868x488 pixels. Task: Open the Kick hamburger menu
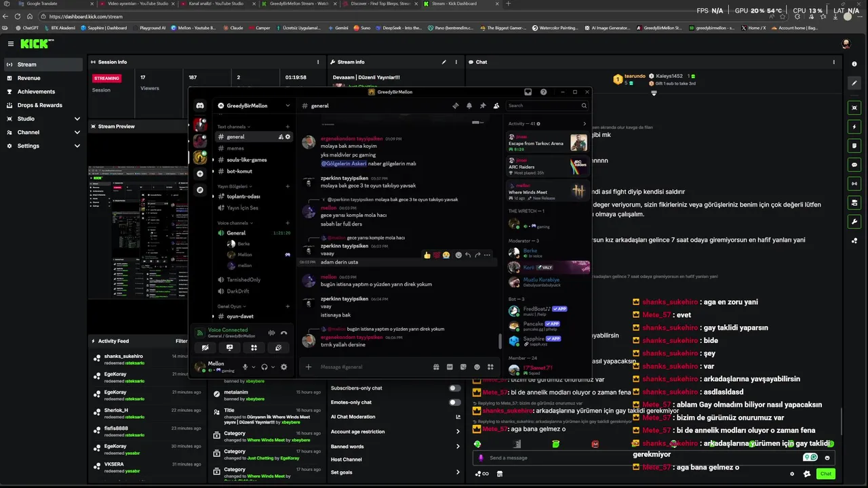point(10,43)
